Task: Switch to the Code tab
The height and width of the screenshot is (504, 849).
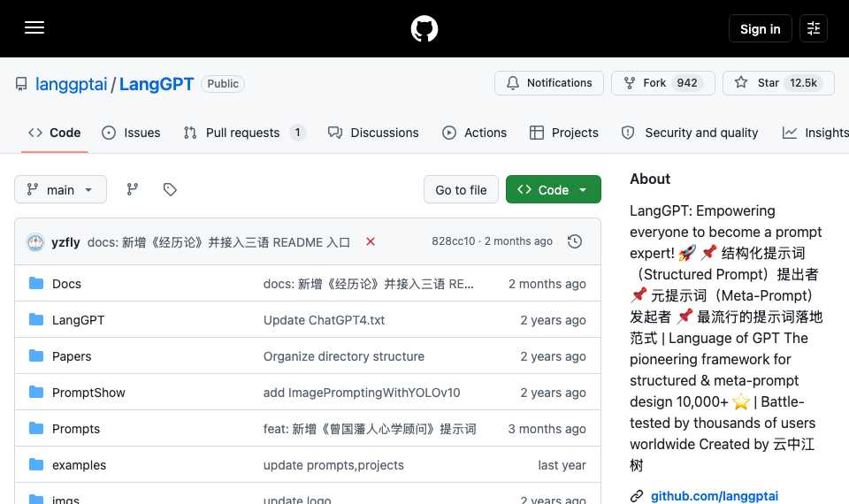Action: [x=55, y=133]
